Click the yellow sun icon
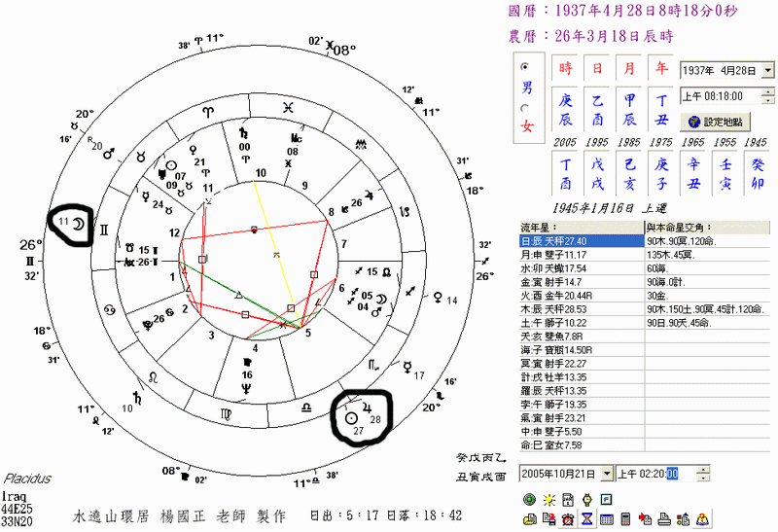The height and width of the screenshot is (532, 778). pyautogui.click(x=548, y=499)
